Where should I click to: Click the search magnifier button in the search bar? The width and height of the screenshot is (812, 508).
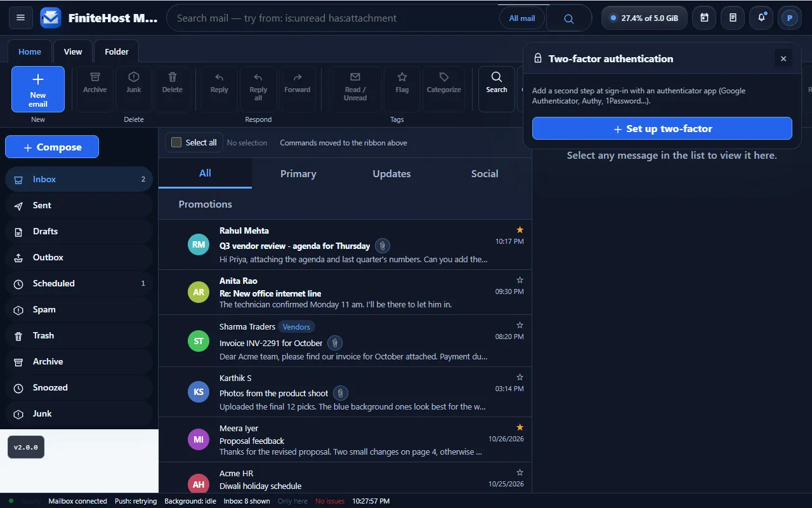click(x=569, y=18)
